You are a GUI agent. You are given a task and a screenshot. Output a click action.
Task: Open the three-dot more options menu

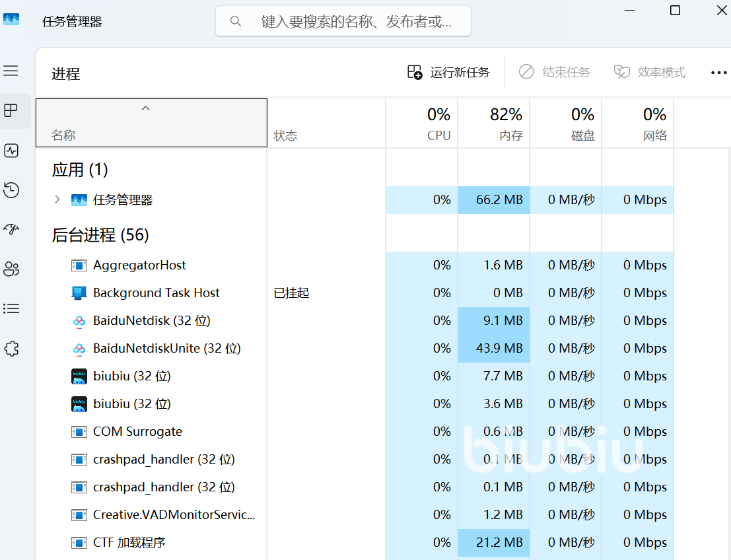pyautogui.click(x=718, y=73)
